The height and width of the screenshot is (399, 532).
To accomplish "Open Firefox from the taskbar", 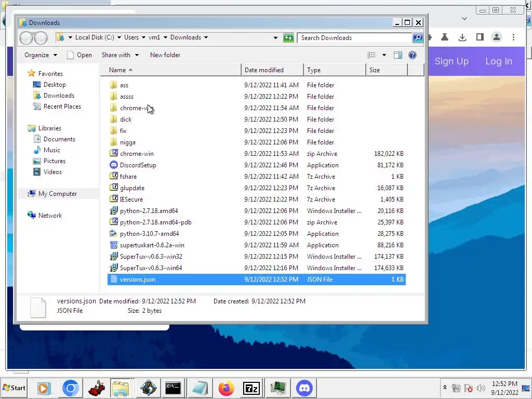I will pyautogui.click(x=226, y=388).
